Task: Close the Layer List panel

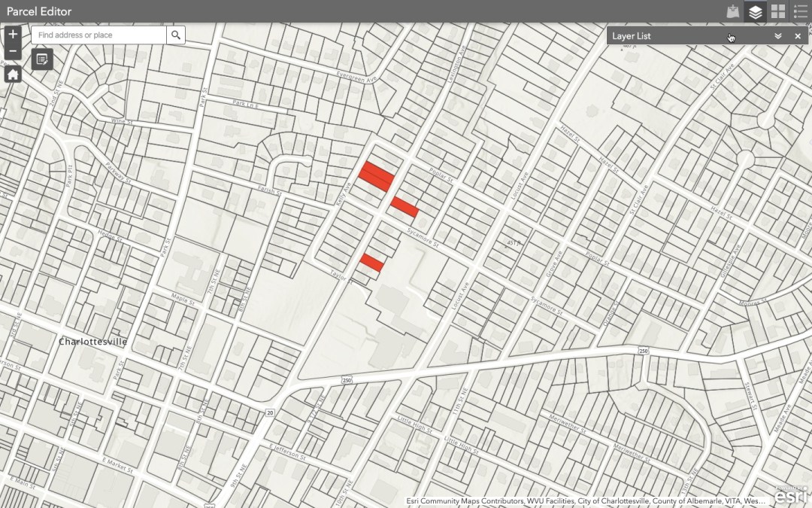Action: 798,36
